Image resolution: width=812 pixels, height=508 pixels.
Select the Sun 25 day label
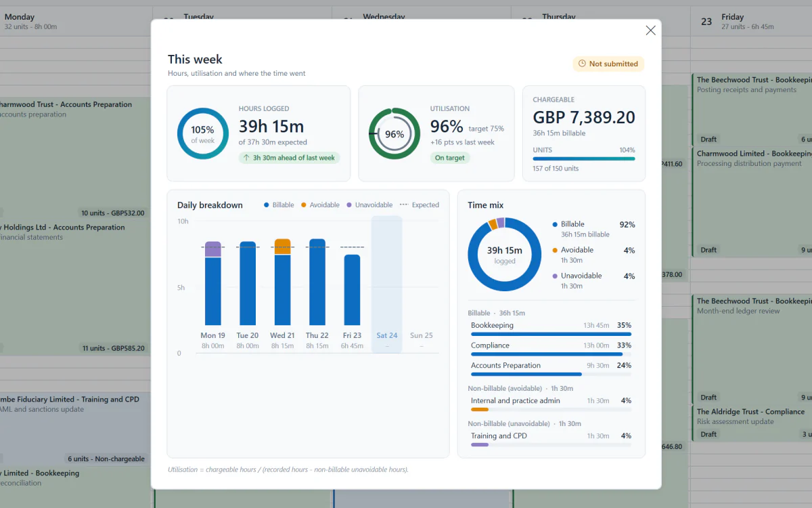(422, 335)
